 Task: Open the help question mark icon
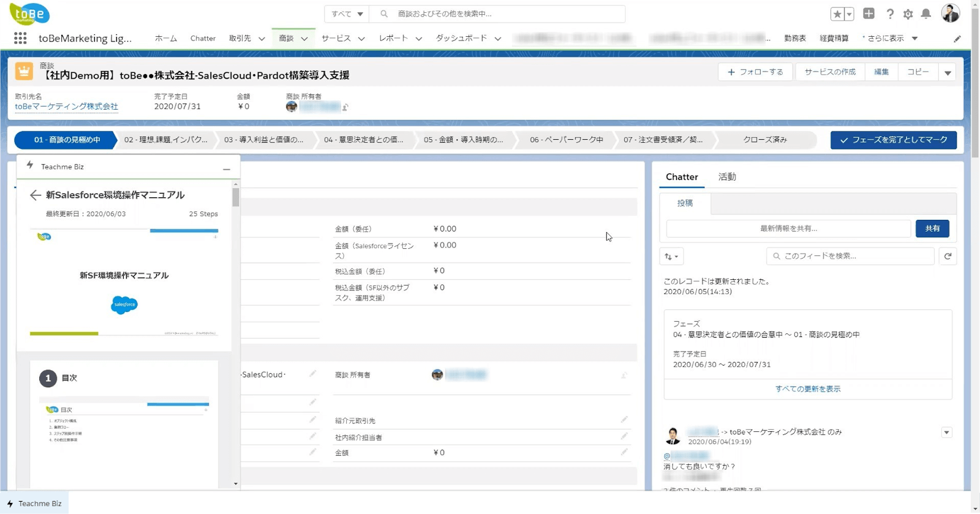pos(890,14)
